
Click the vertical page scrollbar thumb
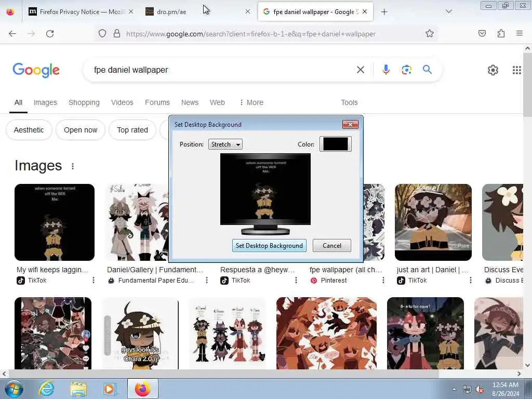tap(527, 85)
